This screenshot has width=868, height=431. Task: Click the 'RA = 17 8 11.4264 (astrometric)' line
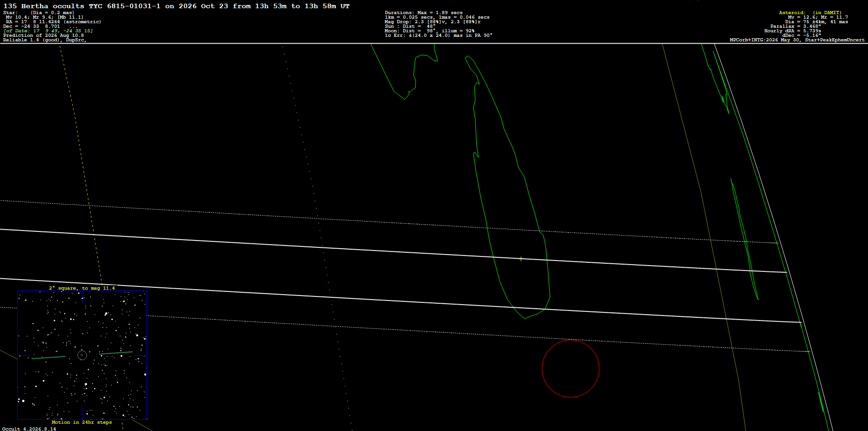(54, 22)
